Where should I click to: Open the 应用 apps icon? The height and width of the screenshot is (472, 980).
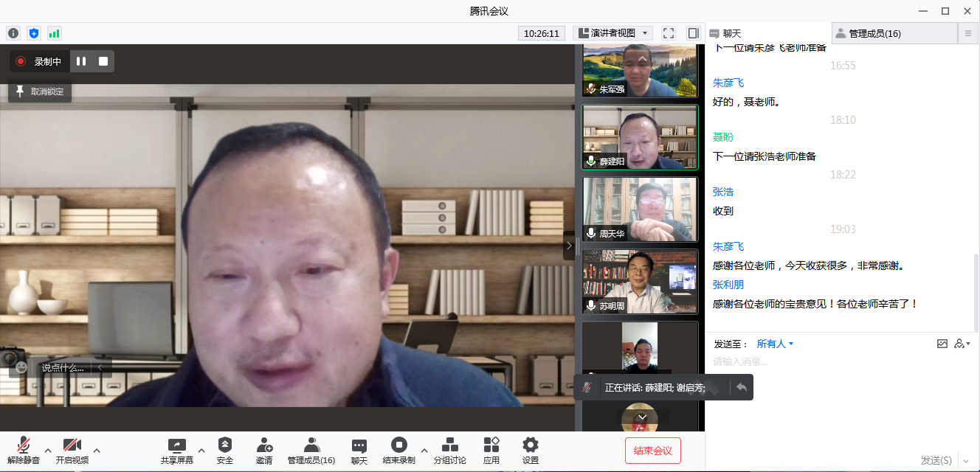491,450
